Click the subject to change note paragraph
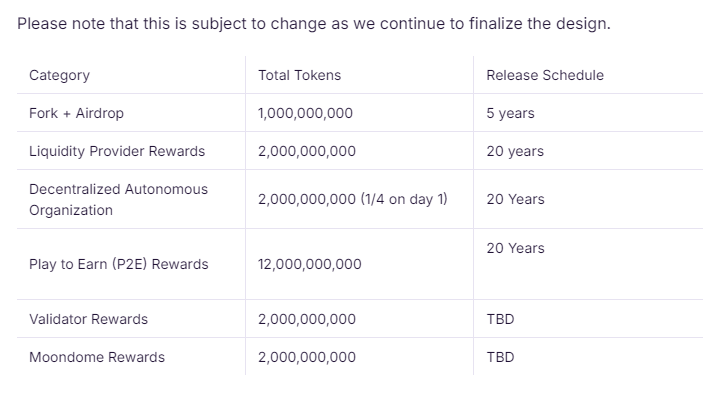716x408 pixels. click(314, 23)
